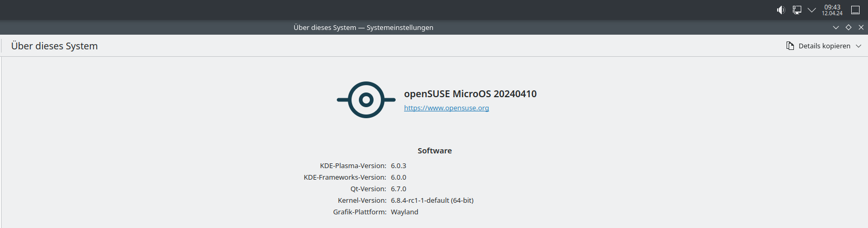Screen dimensions: 868x228
Task: Select the openSUSE MicroOS 20240410 heading
Action: coord(470,94)
